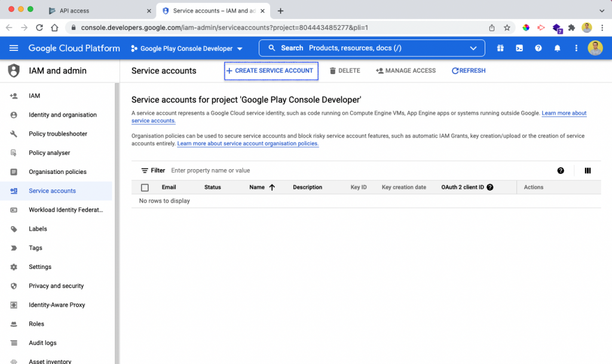Bookmark this page with star icon

[507, 27]
